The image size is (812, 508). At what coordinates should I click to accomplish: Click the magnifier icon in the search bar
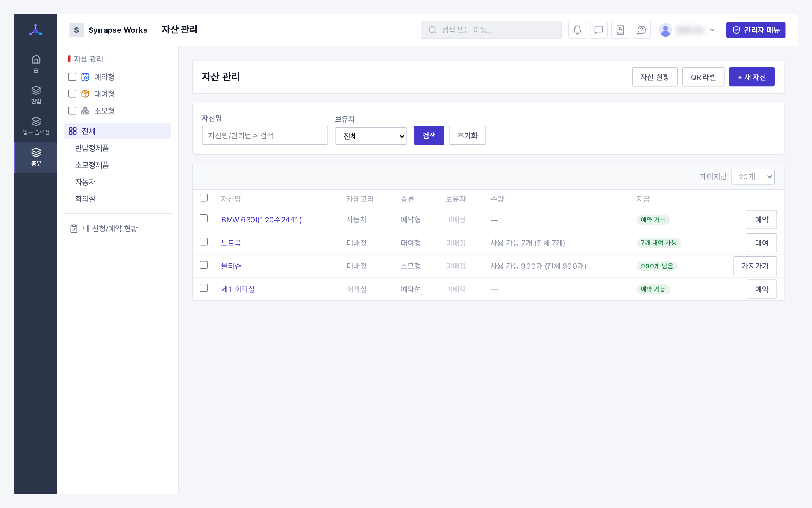tap(432, 30)
